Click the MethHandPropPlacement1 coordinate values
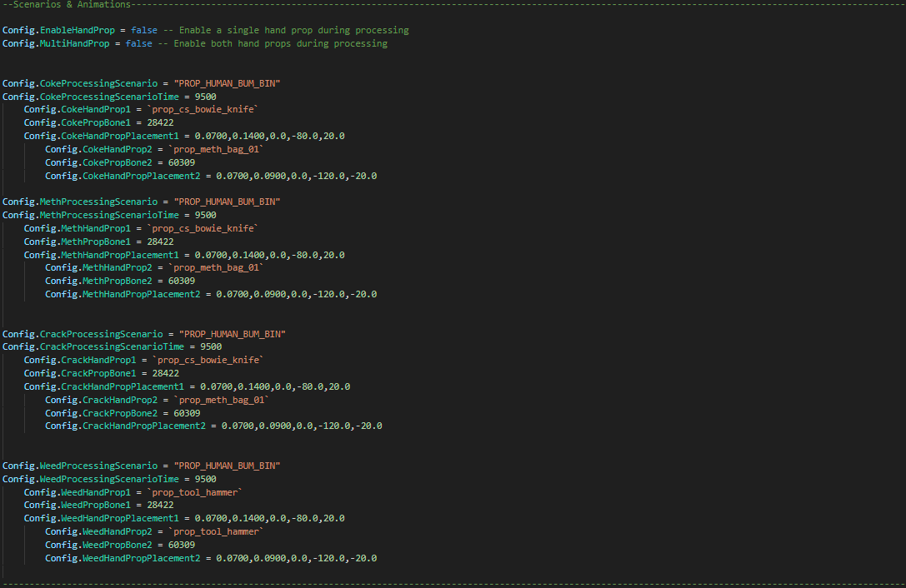 tap(264, 255)
